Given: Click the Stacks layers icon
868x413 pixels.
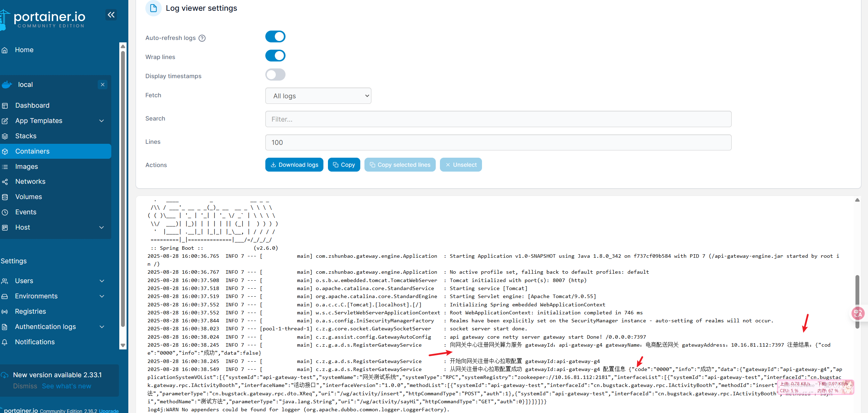Looking at the screenshot, I should pyautogui.click(x=5, y=136).
